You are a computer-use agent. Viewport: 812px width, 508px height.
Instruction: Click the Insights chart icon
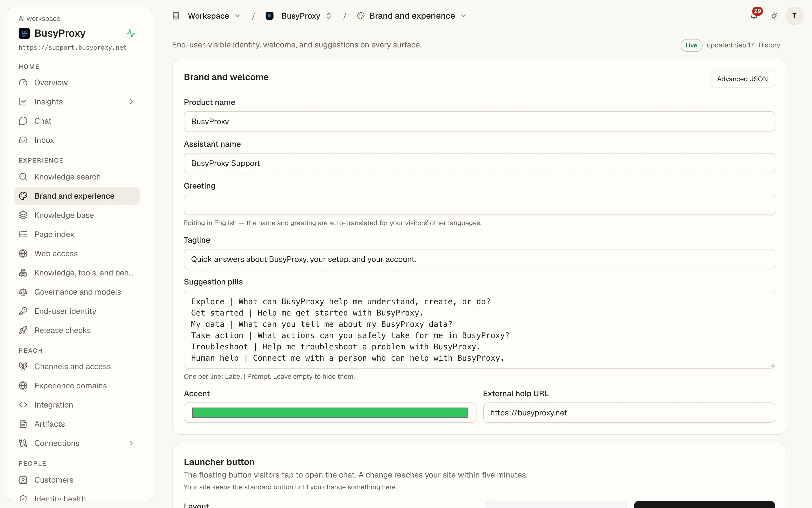click(23, 102)
